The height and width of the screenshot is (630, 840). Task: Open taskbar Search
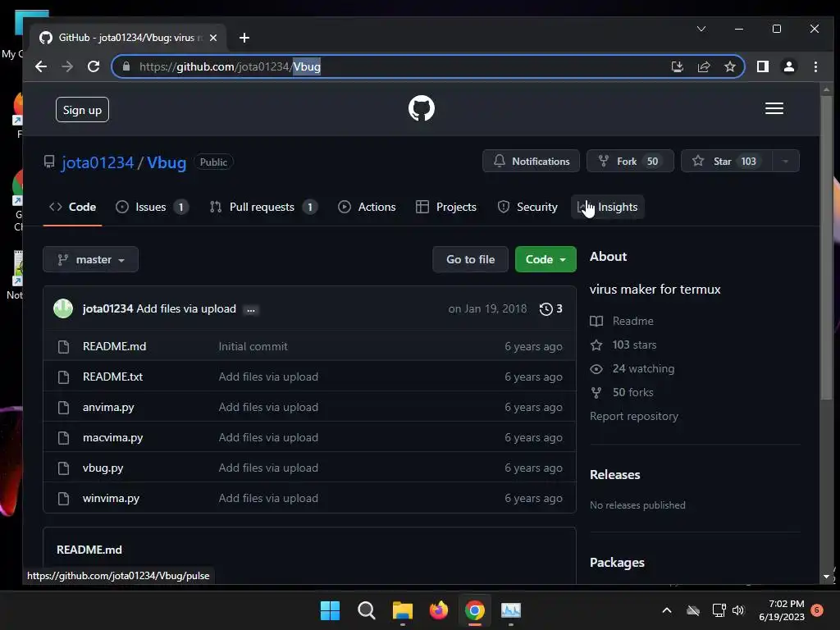(x=367, y=610)
